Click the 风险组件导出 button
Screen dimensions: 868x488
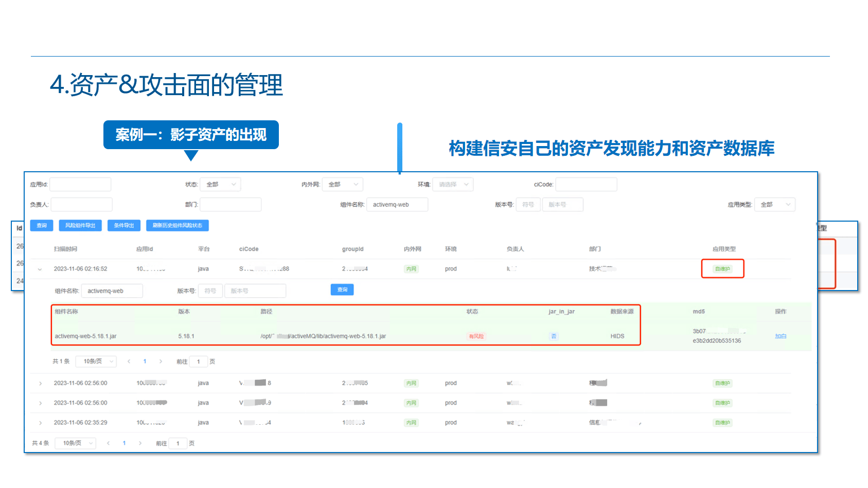coord(80,225)
